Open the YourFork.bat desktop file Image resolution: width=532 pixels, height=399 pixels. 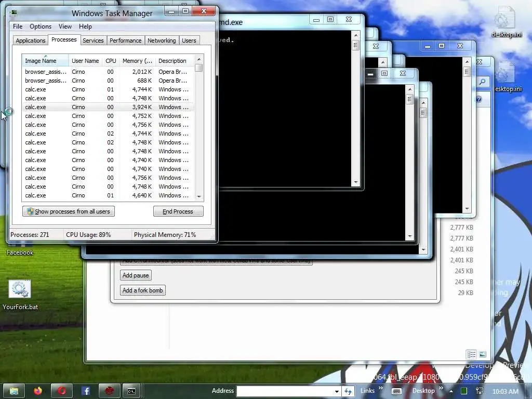click(20, 295)
